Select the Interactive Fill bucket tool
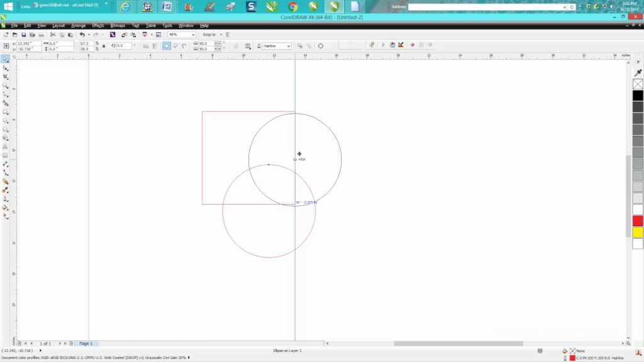Viewport: 644px width, 362px height. point(5,207)
